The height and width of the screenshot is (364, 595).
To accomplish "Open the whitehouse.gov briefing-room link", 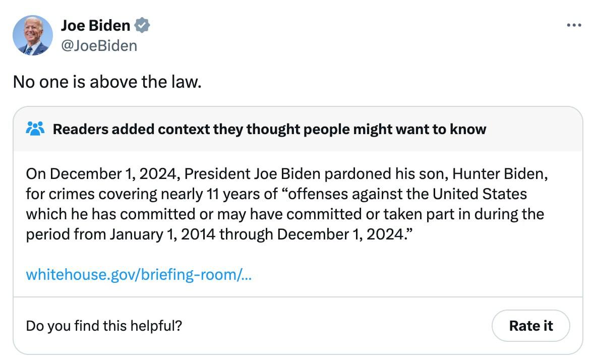I will pyautogui.click(x=139, y=275).
